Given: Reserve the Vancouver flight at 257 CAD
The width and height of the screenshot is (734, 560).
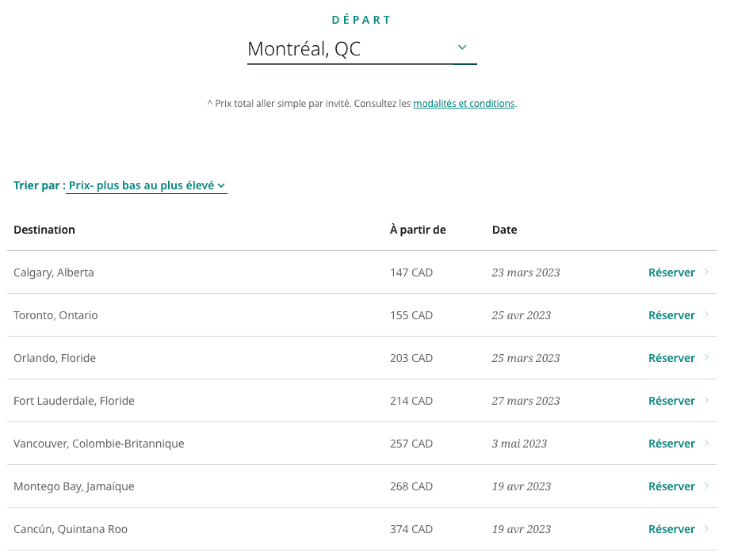Looking at the screenshot, I should [x=671, y=444].
